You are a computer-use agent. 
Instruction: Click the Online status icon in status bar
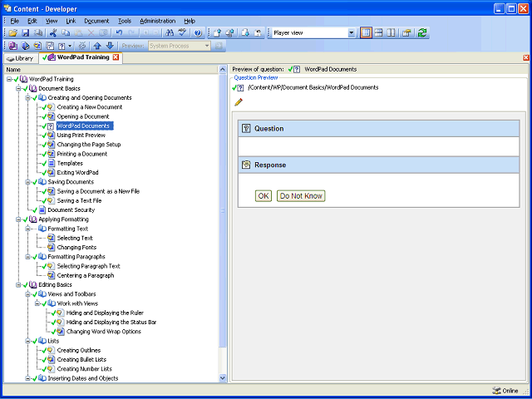click(496, 391)
